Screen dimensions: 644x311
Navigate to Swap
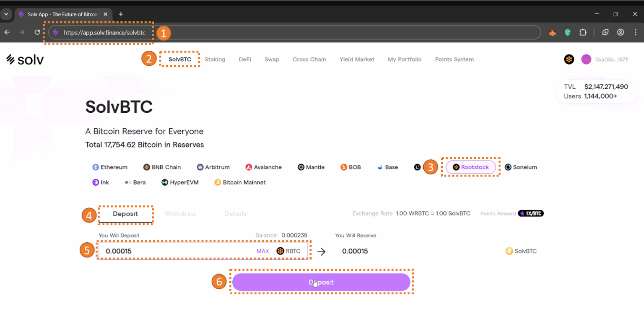click(x=272, y=60)
